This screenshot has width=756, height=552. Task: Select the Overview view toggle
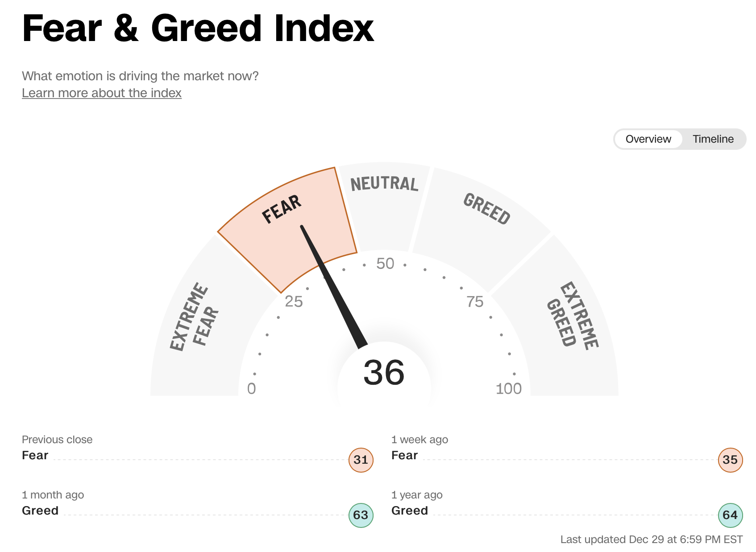[x=648, y=139]
